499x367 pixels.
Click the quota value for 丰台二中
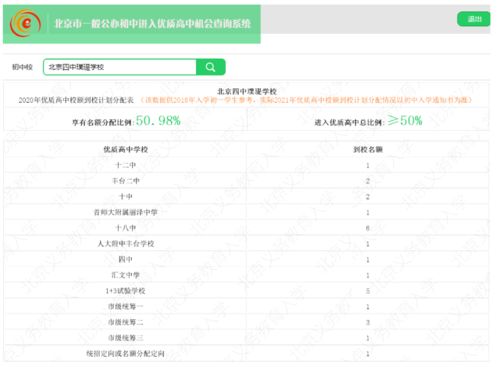[368, 181]
